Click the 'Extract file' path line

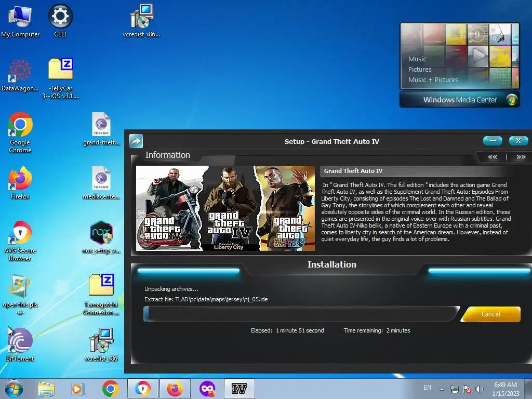click(206, 299)
